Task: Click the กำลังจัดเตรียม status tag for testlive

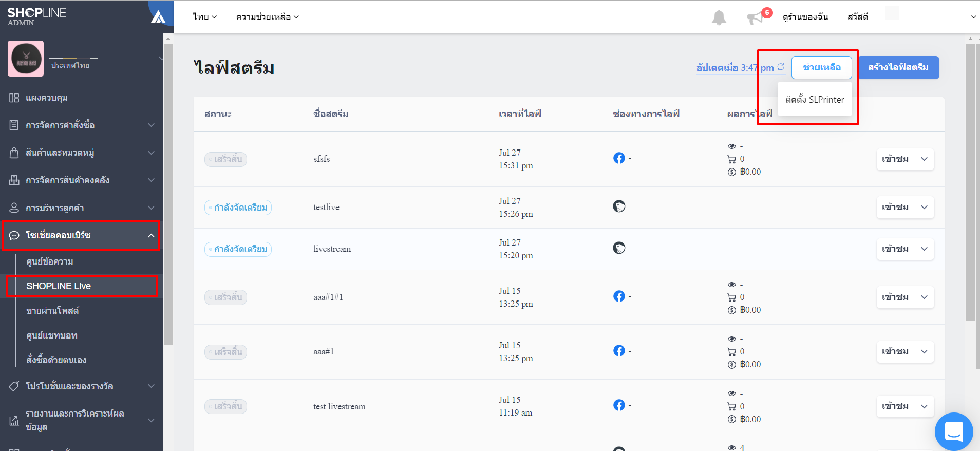Action: [x=238, y=208]
